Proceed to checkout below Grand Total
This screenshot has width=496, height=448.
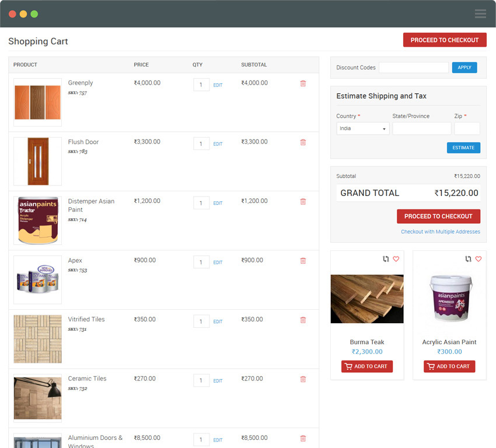click(x=438, y=216)
